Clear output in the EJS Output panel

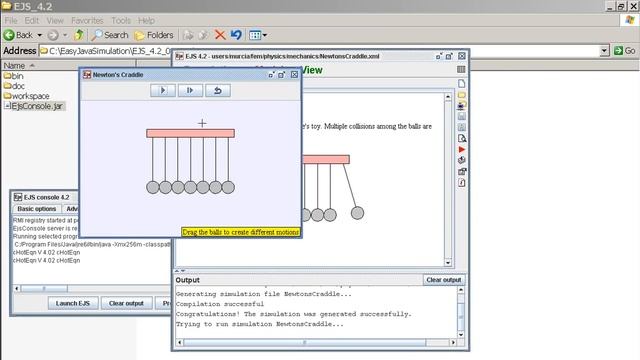(444, 280)
